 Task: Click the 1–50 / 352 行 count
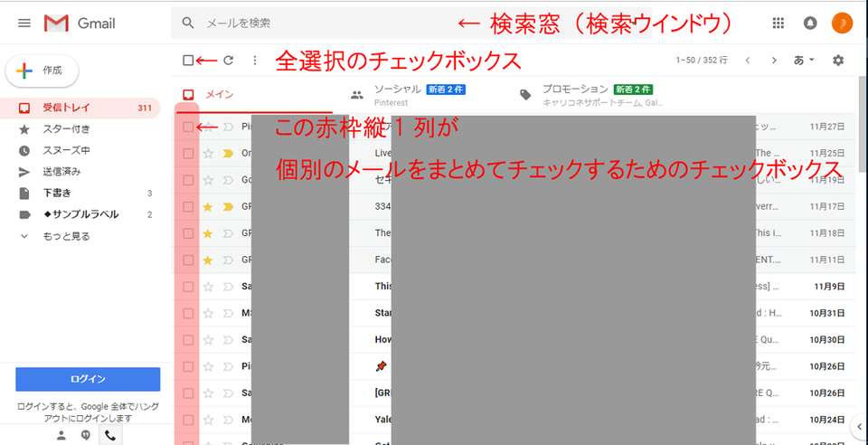point(702,61)
